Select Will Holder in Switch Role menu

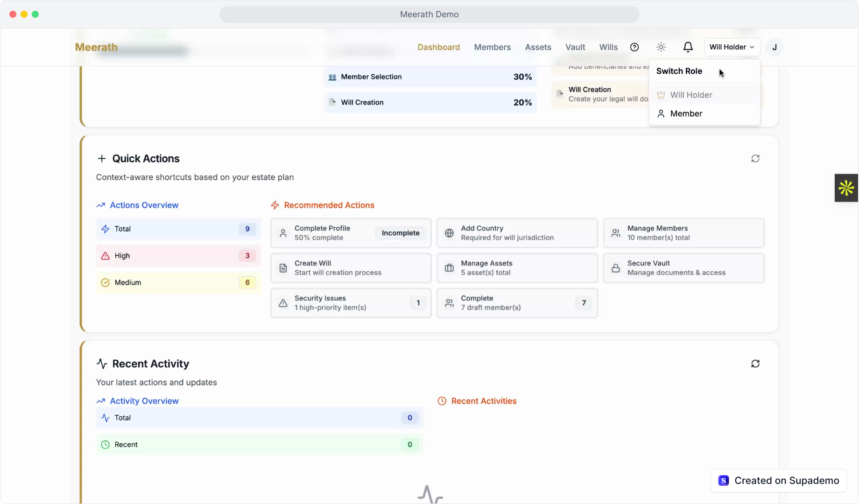click(704, 95)
